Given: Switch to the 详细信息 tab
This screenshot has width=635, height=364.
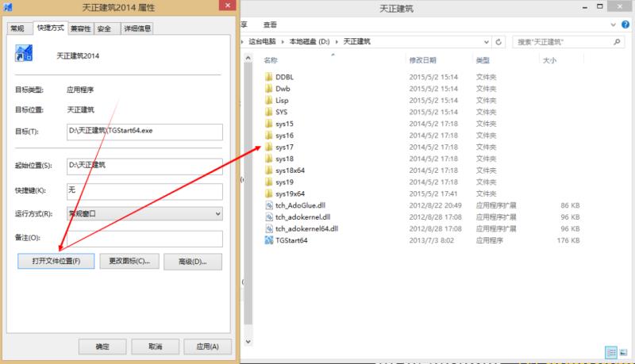Looking at the screenshot, I should point(137,29).
